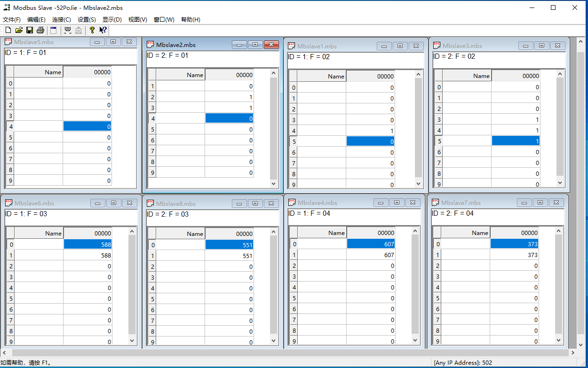
Task: Activate the context help arrow icon
Action: point(103,31)
